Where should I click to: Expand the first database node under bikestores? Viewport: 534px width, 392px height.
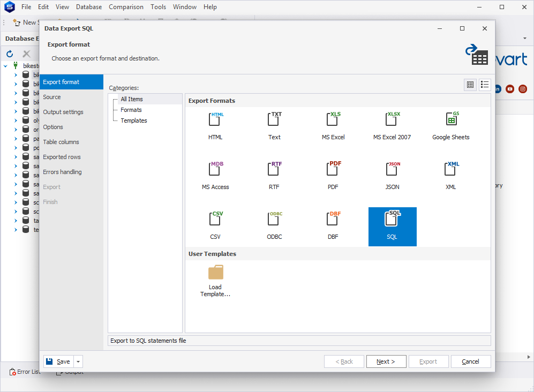pos(16,75)
